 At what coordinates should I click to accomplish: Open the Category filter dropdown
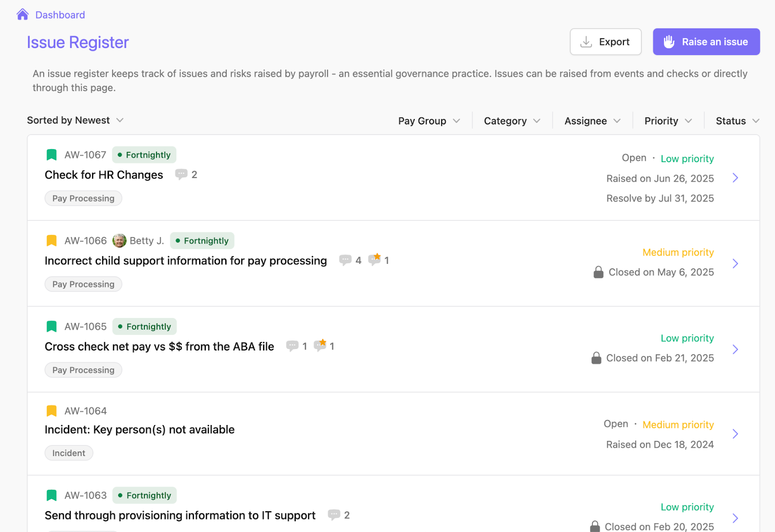click(512, 121)
